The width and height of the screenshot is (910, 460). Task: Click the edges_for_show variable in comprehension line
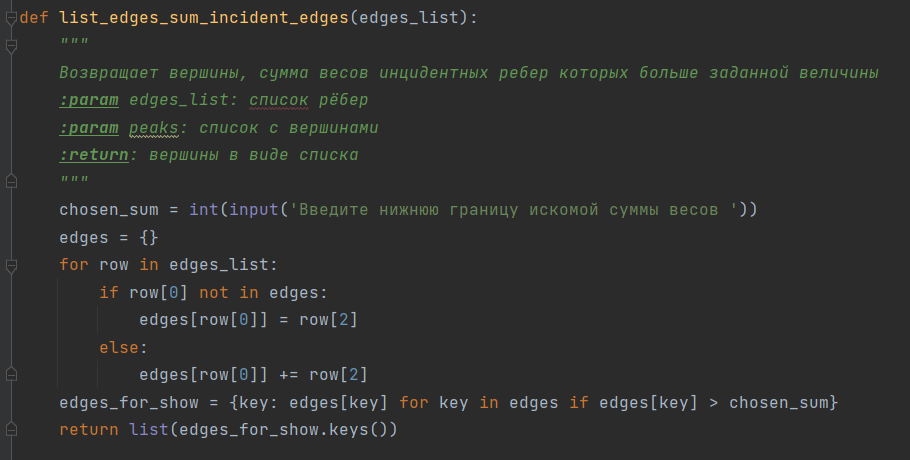point(129,403)
